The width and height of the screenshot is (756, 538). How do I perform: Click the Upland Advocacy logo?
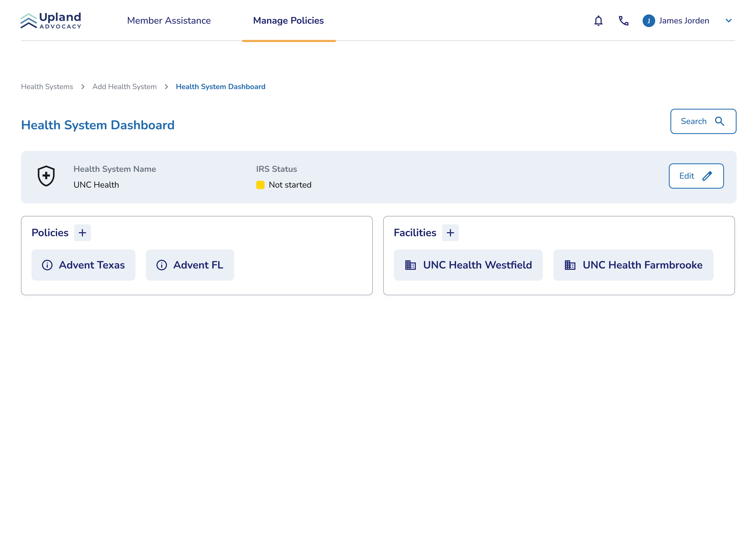tap(51, 20)
